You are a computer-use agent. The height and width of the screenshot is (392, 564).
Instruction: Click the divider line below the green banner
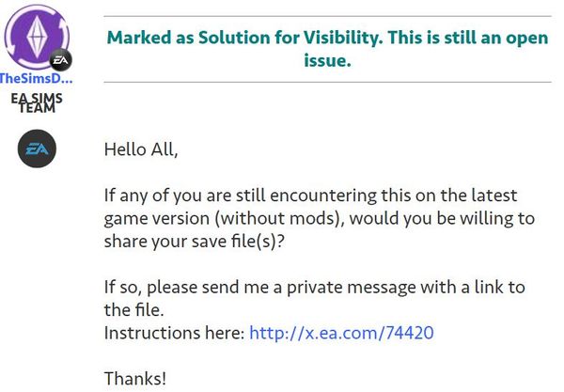pyautogui.click(x=327, y=82)
